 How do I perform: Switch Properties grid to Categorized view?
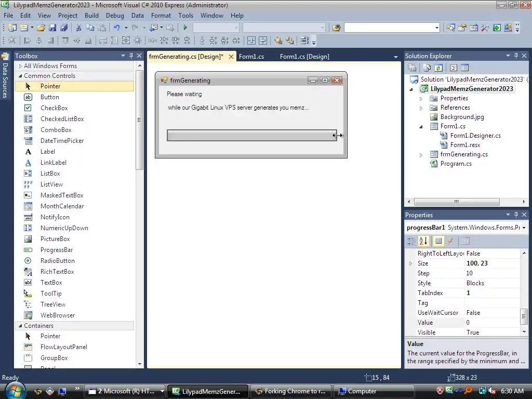411,241
